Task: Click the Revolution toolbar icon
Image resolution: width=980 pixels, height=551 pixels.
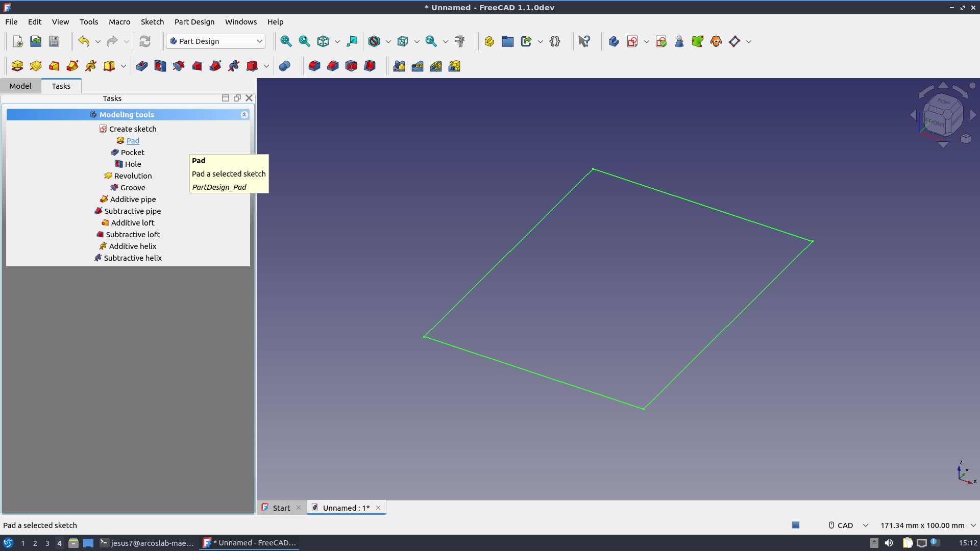Action: 36,66
